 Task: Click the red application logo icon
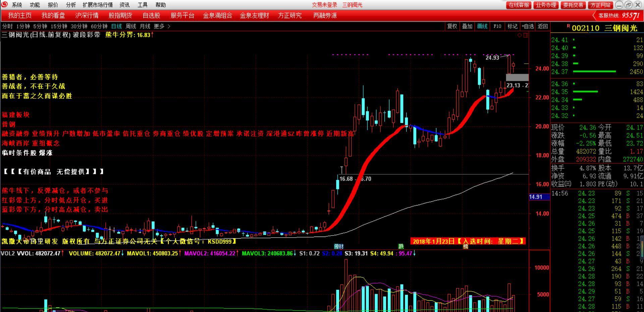pos(4,4)
